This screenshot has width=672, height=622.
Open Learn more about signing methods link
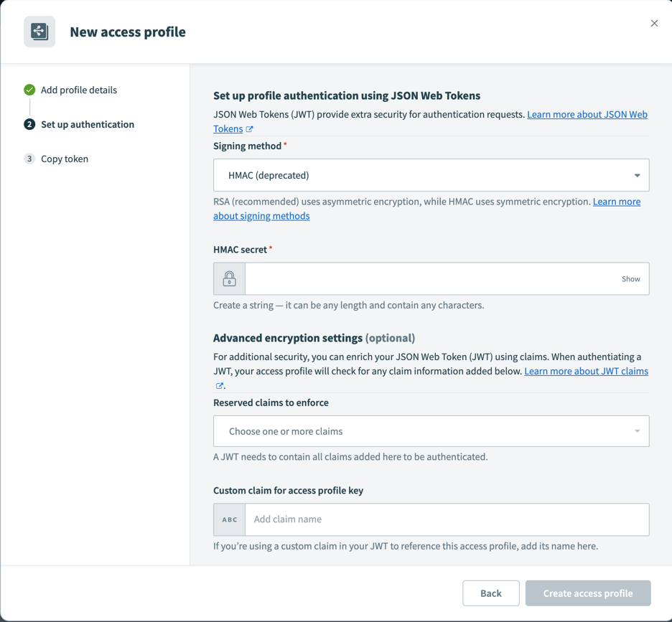coord(261,216)
